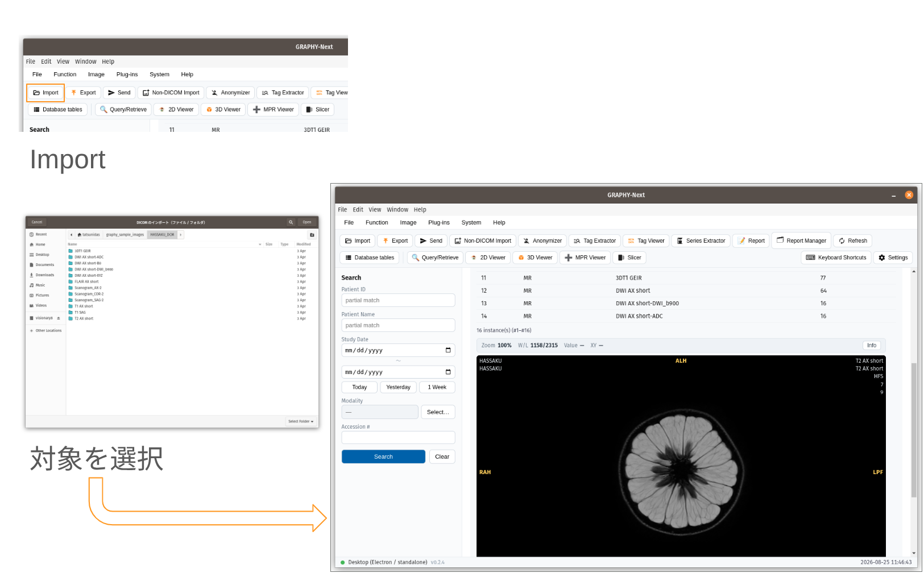Viewport: 924px width, 577px height.
Task: Open the Edit menu in the large window
Action: click(x=358, y=210)
